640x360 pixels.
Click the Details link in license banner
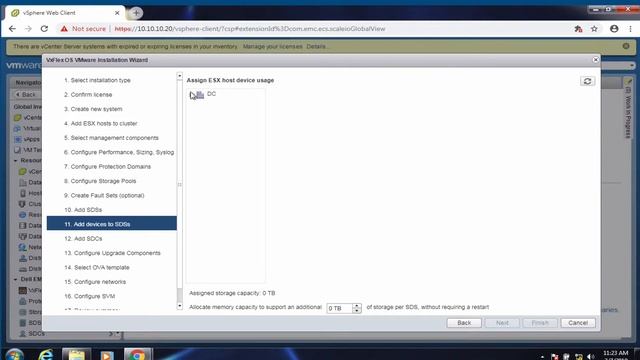pyautogui.click(x=318, y=47)
